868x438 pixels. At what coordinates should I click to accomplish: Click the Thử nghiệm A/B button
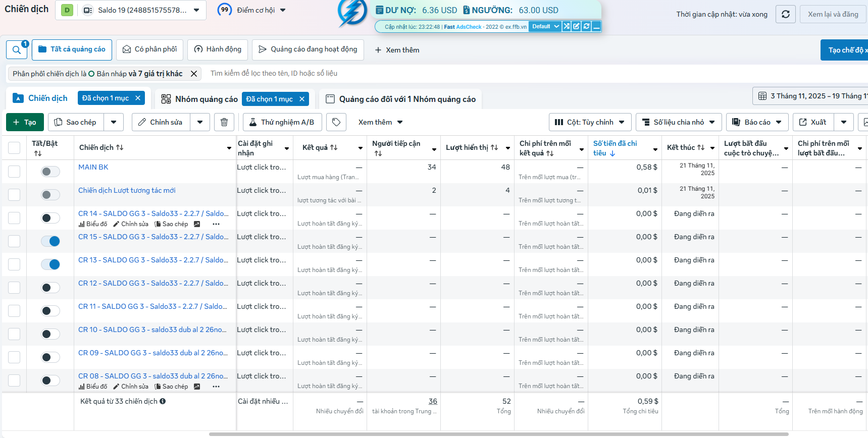pos(282,122)
